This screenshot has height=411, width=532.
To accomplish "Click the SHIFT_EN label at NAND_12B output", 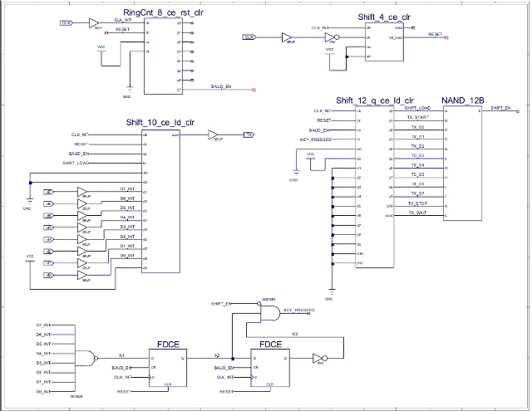I will click(502, 107).
